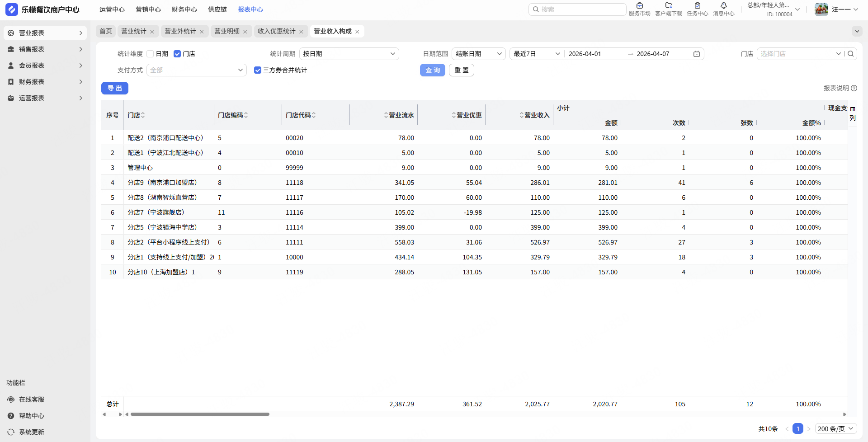The image size is (868, 442).
Task: Click the 查询 button
Action: (x=433, y=70)
